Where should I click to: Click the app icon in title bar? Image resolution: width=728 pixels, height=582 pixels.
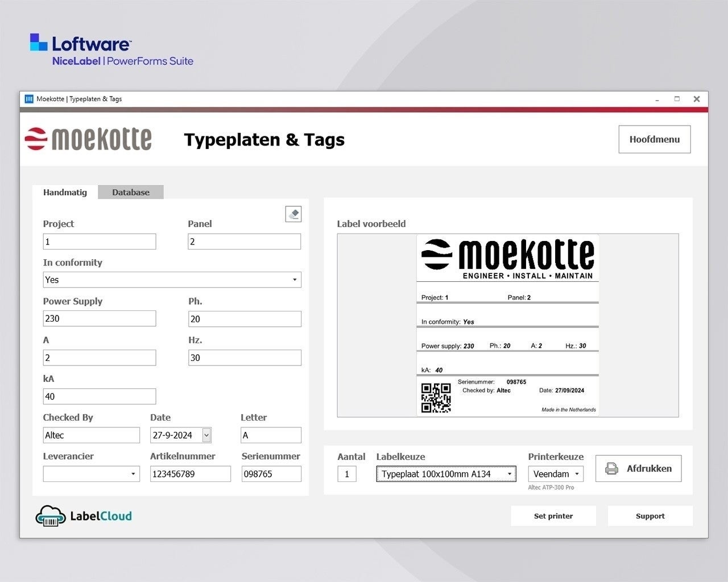(29, 99)
